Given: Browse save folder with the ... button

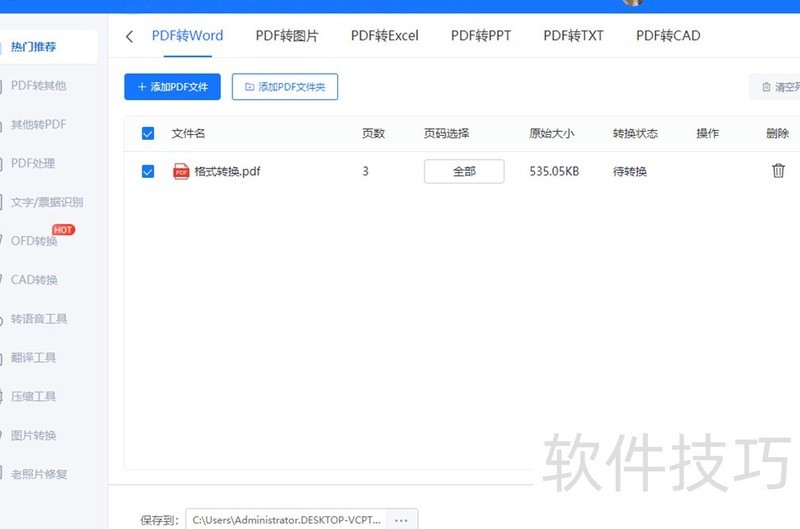Looking at the screenshot, I should 402,520.
